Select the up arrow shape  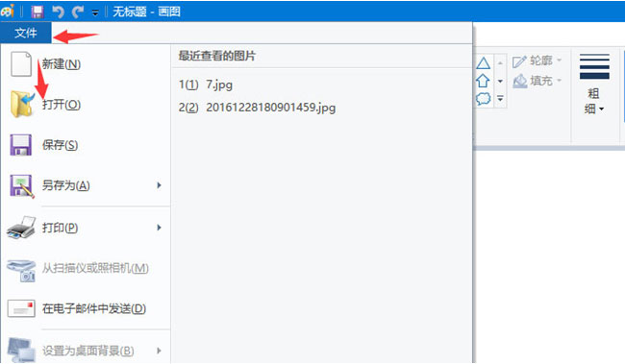pos(483,81)
